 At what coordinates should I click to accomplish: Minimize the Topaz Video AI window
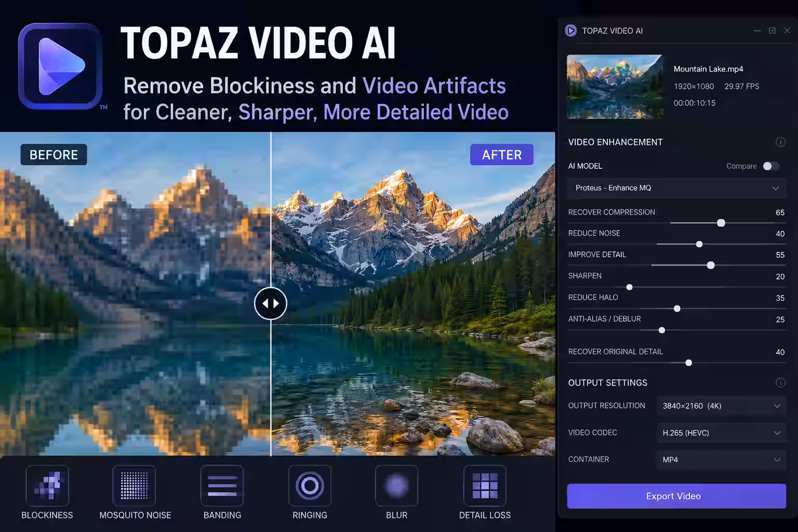click(x=757, y=31)
